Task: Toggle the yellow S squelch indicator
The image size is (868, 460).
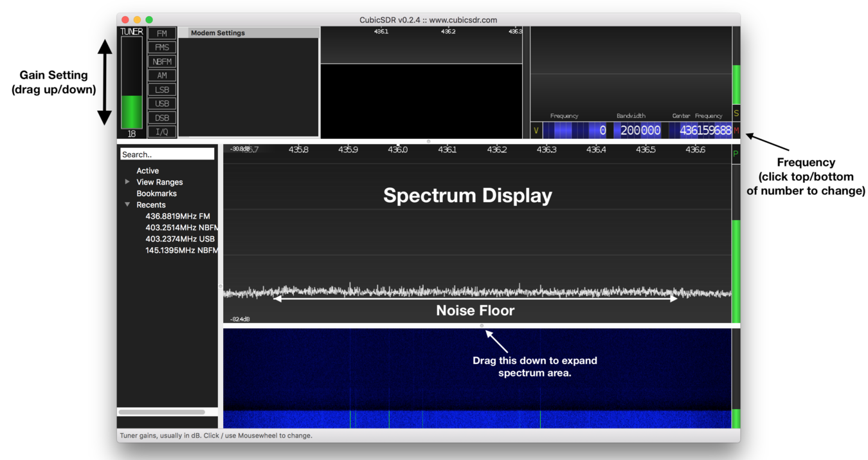Action: tap(736, 113)
